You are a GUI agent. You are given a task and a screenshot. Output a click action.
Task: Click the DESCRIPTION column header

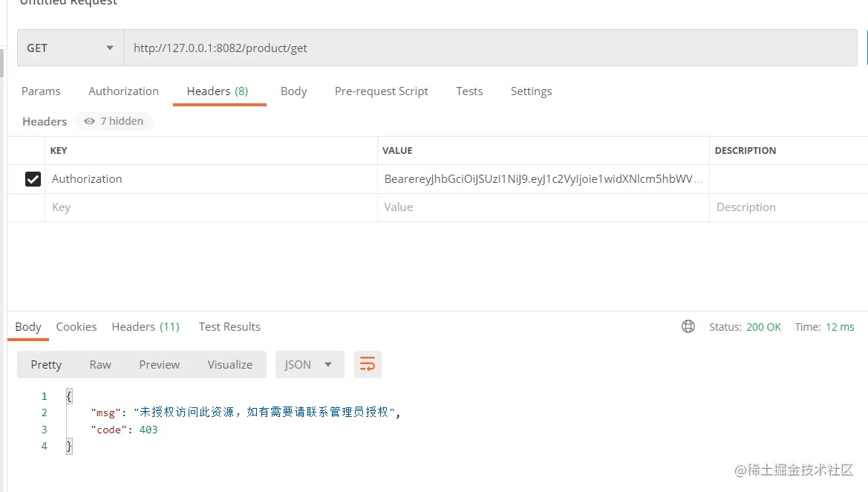tap(745, 151)
